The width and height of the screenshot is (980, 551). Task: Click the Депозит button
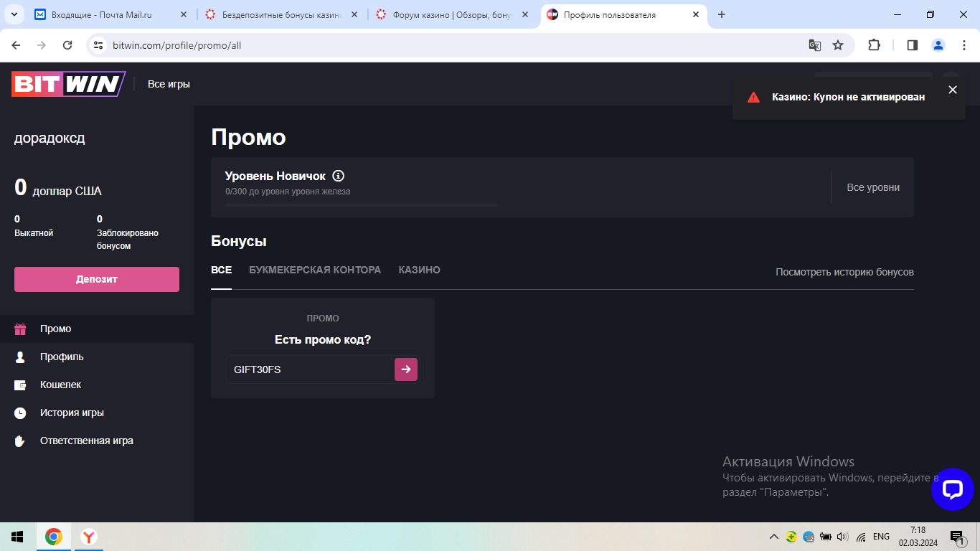point(97,279)
